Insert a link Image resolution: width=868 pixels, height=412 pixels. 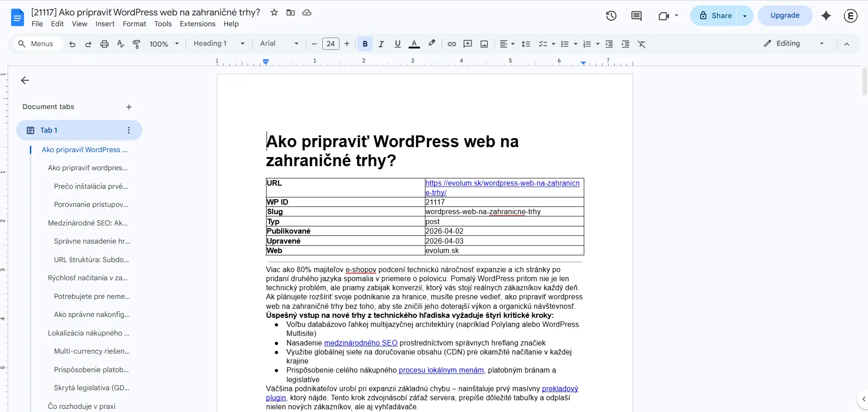coord(451,44)
